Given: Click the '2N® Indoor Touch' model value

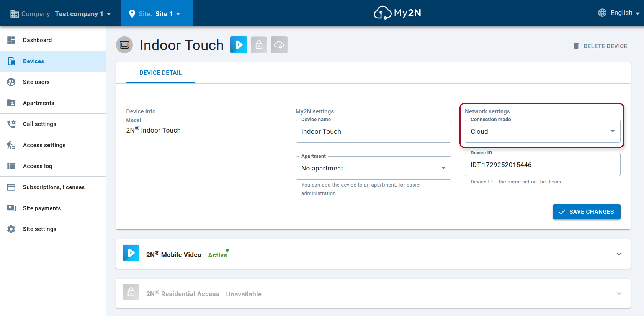Looking at the screenshot, I should pos(153,130).
